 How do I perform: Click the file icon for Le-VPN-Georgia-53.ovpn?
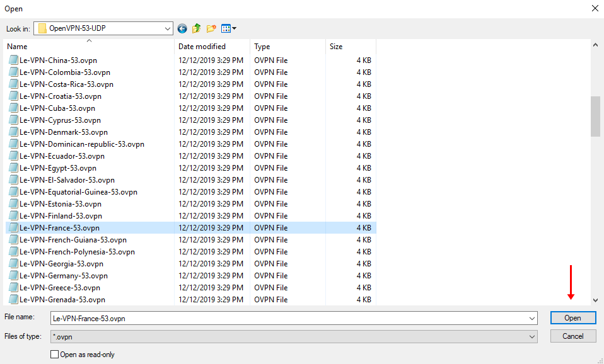[13, 264]
